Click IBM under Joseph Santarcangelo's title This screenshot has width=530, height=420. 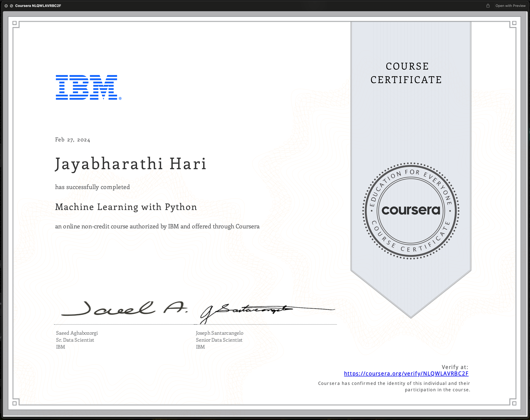coord(200,347)
